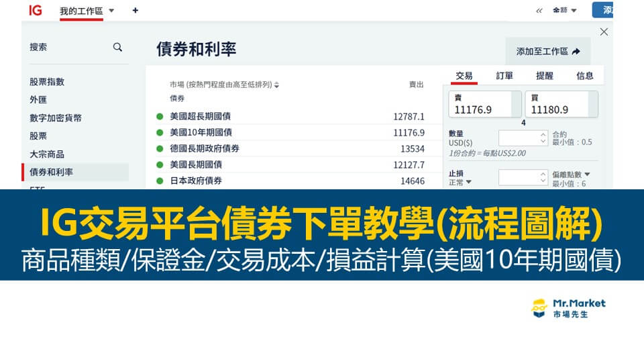This screenshot has width=644, height=337.
Task: Click green status dot of 美國超長期國債
Action: click(160, 117)
